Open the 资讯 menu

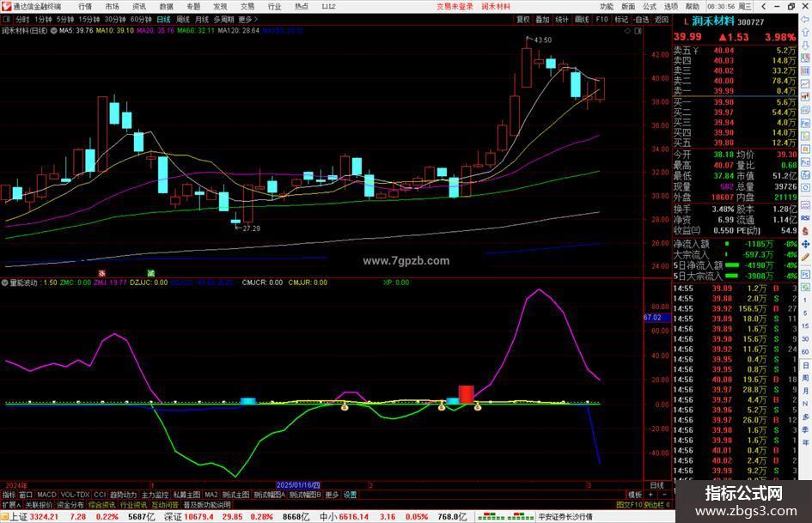[x=139, y=6]
